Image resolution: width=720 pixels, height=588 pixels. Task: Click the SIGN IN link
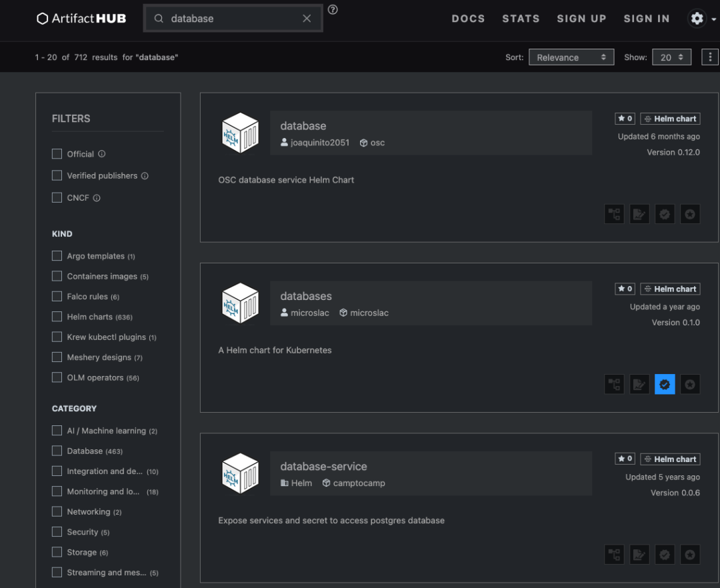pos(647,19)
